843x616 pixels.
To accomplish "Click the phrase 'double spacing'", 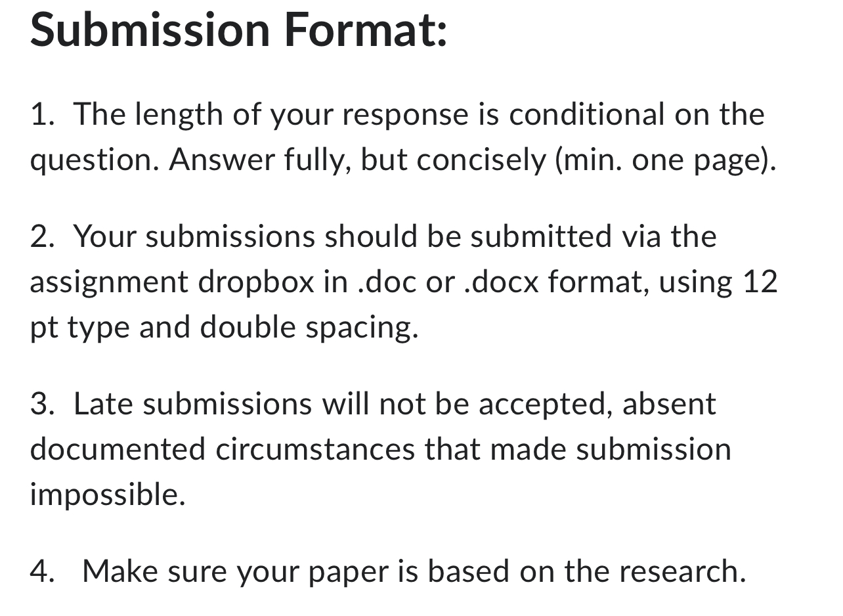I will point(308,327).
